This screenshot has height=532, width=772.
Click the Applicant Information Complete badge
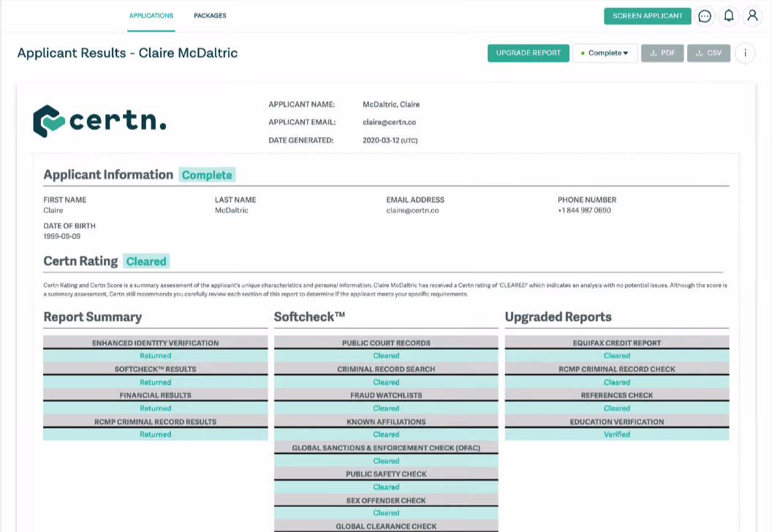207,175
